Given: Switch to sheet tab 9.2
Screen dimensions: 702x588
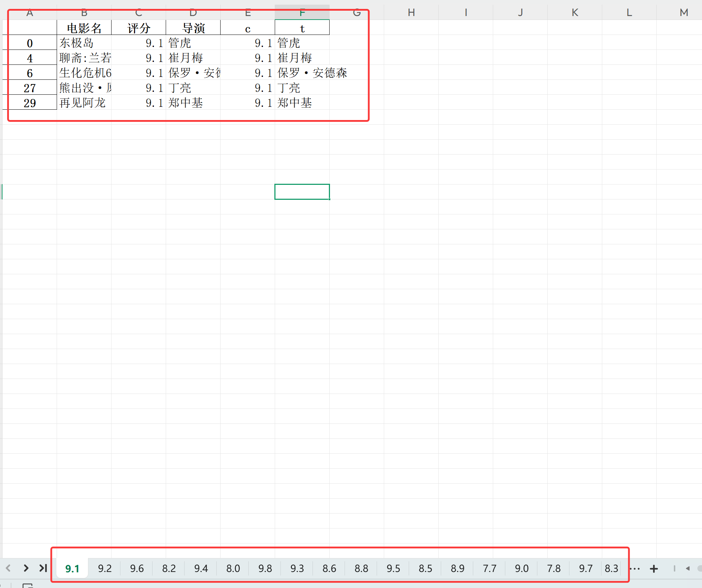Looking at the screenshot, I should (104, 568).
